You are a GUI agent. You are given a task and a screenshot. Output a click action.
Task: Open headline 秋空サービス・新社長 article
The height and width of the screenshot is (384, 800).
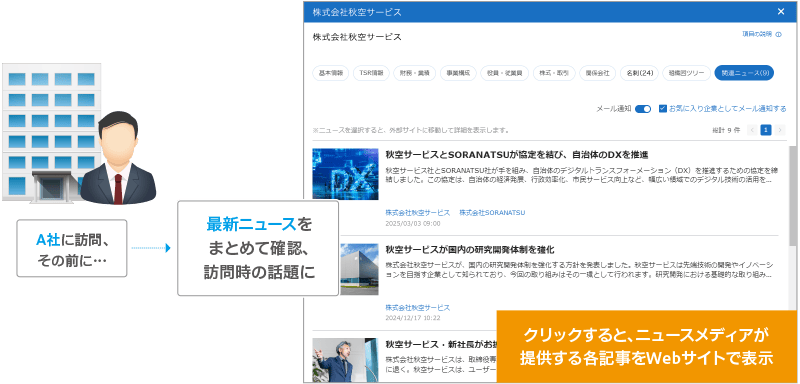(441, 344)
